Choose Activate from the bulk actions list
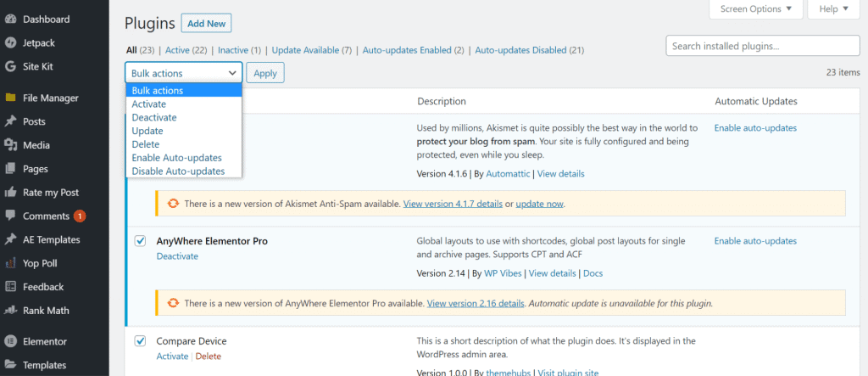 click(184, 104)
